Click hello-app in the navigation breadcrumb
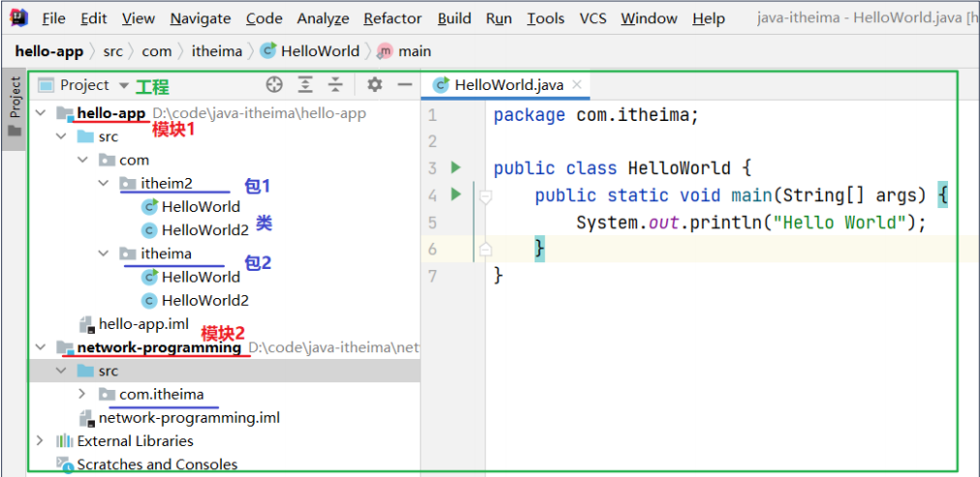Viewport: 980px width, 477px height. pyautogui.click(x=49, y=51)
